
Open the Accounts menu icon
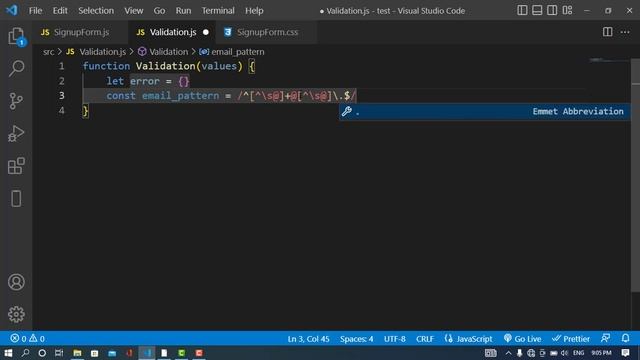click(x=16, y=282)
